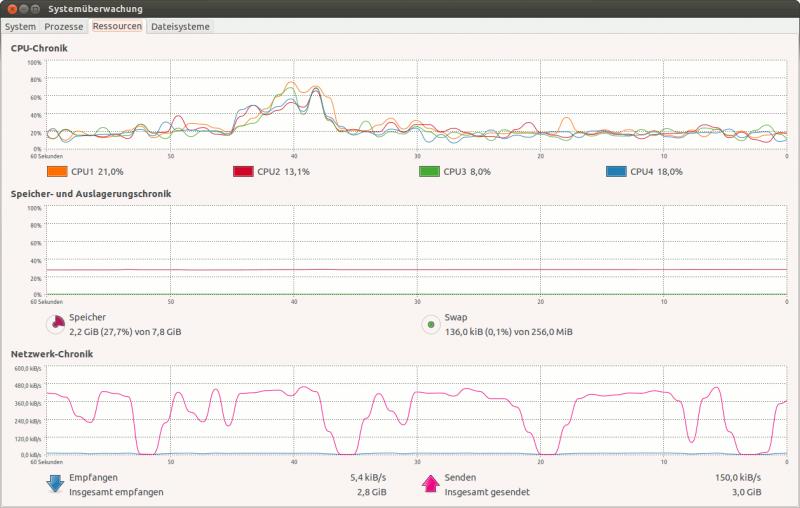Viewport: 800px width, 508px height.
Task: Click the CPU1 21,0% label
Action: [x=97, y=172]
